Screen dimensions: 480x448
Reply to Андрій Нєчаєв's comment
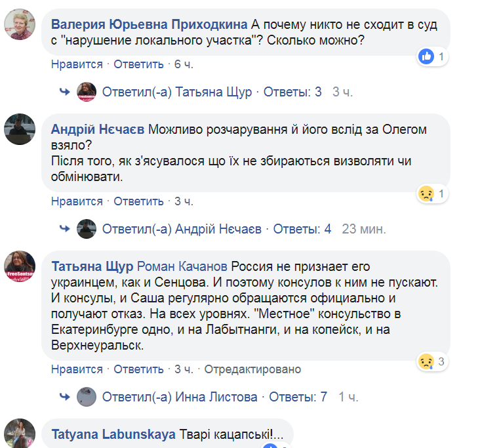[x=138, y=201]
